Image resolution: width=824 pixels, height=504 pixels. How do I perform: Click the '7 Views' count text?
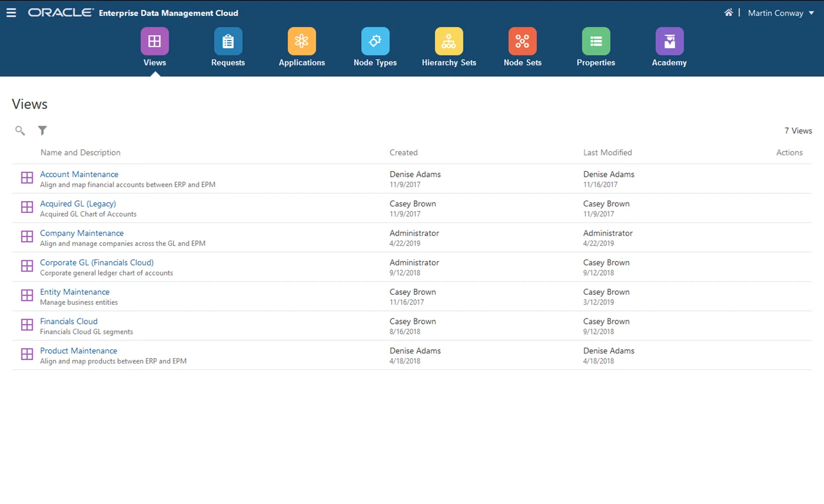798,131
